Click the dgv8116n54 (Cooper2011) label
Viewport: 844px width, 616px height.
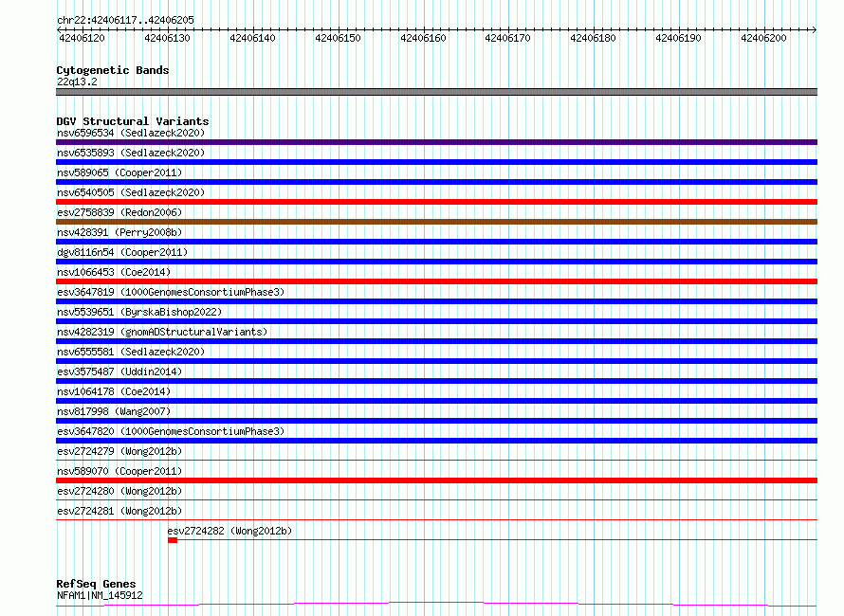pos(122,252)
